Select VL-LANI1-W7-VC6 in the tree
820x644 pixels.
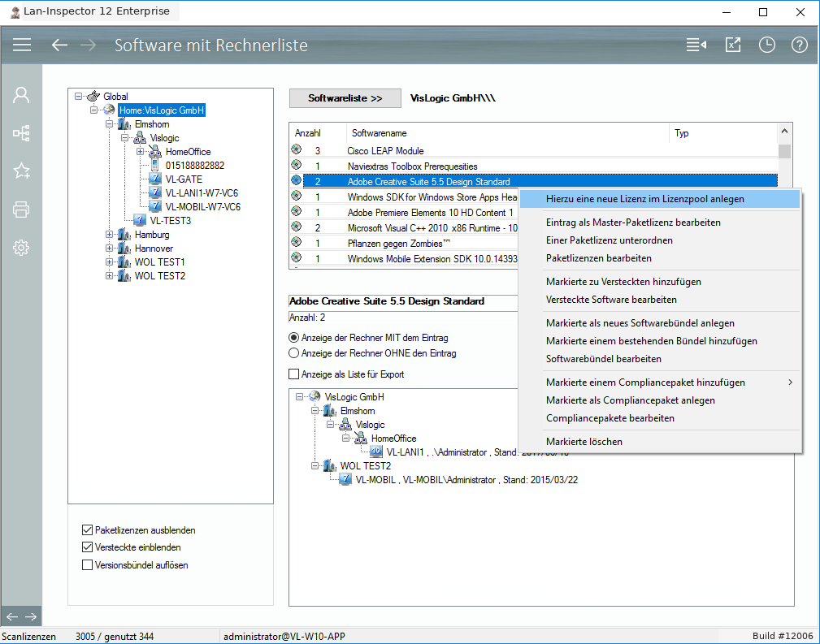[202, 193]
